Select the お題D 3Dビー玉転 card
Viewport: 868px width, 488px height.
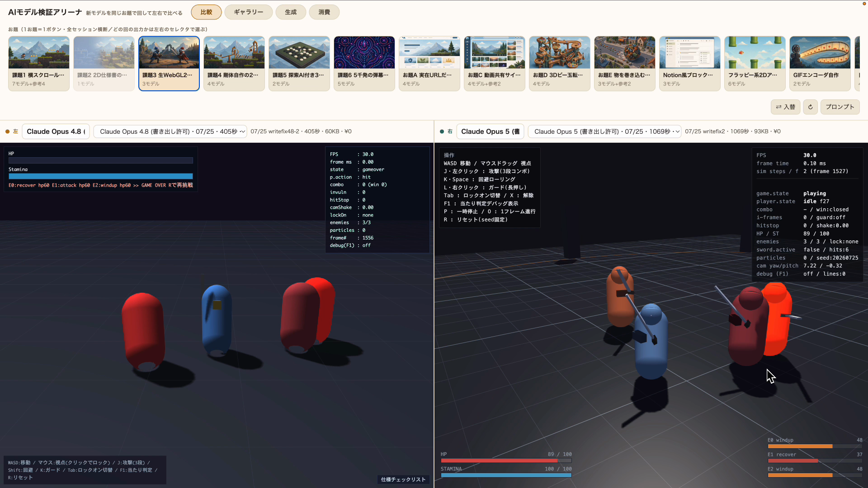coord(560,64)
